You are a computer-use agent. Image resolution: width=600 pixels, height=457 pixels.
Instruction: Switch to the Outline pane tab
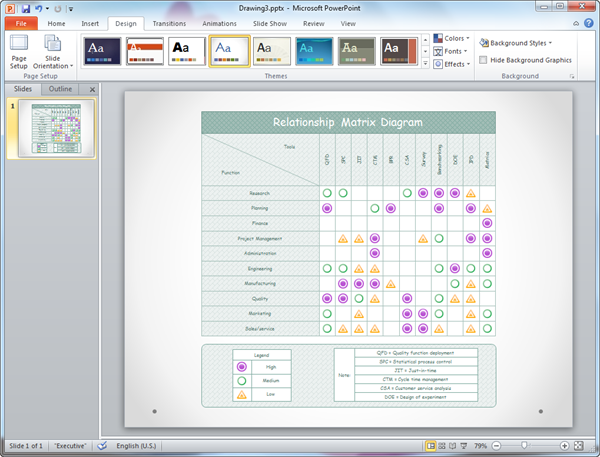pos(62,89)
